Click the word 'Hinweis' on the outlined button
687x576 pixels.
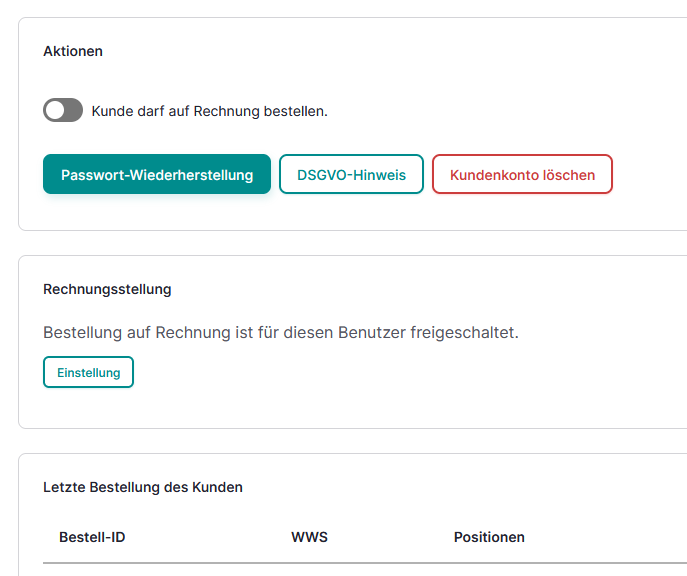point(378,174)
